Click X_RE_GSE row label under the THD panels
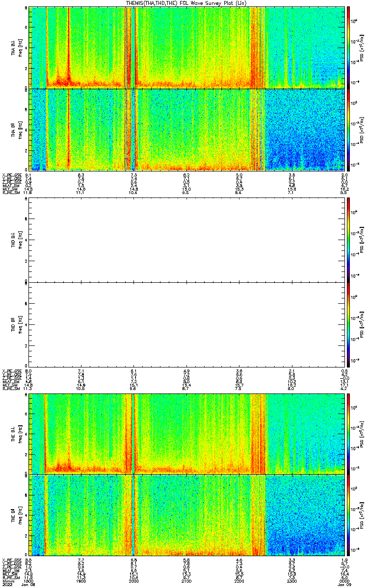Image resolution: width=368 pixels, height=588 pixels. click(x=11, y=371)
